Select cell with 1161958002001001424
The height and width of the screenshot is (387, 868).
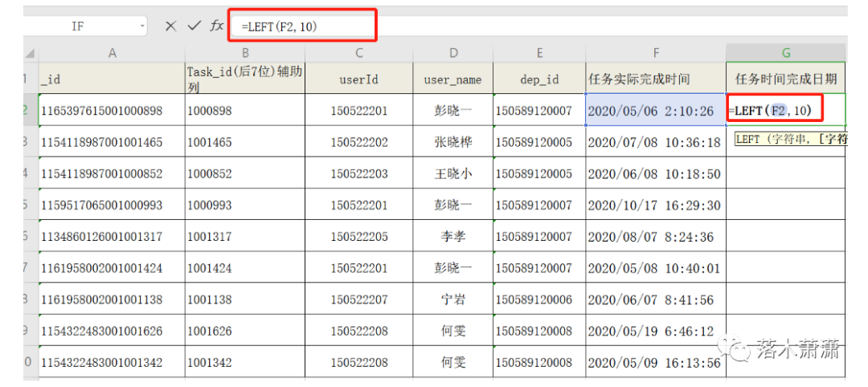click(112, 268)
